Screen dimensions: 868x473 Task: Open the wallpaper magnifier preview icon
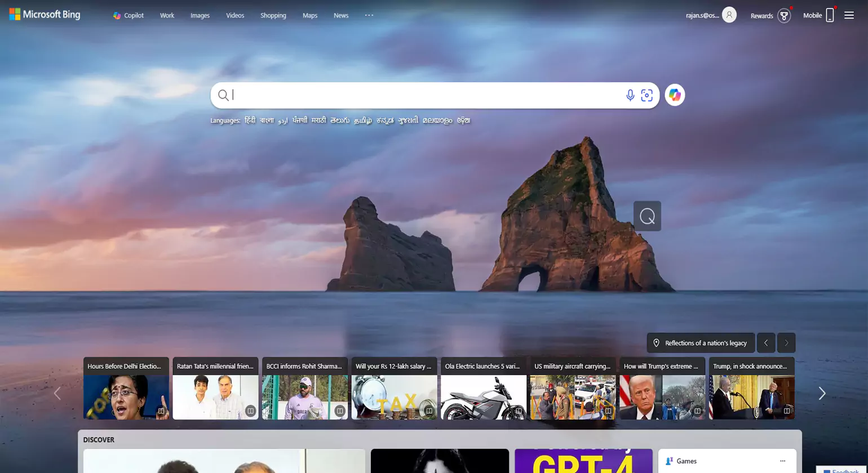pos(646,216)
